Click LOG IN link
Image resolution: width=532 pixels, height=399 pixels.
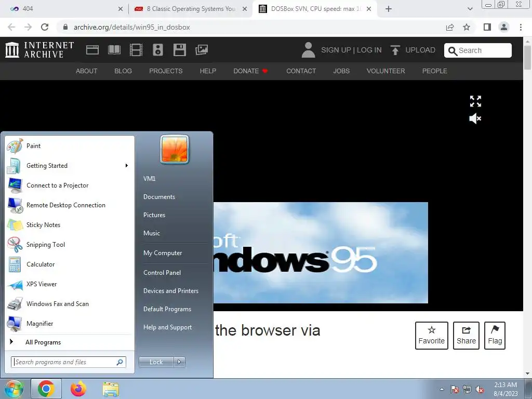pos(369,50)
